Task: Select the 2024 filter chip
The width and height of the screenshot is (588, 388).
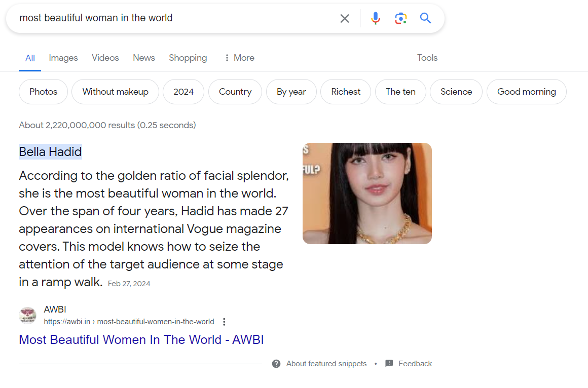Action: pyautogui.click(x=183, y=92)
